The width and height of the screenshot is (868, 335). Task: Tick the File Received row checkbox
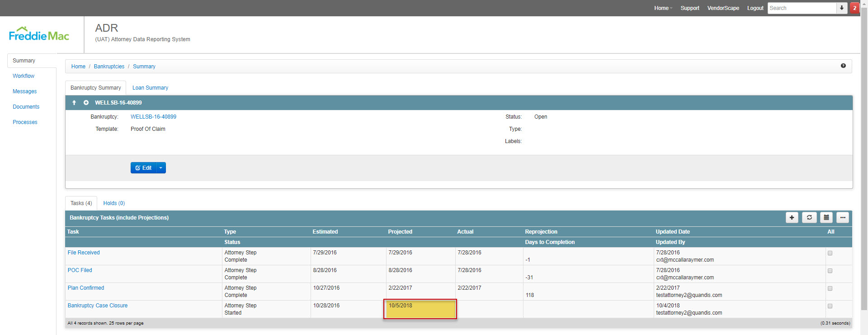pos(830,253)
